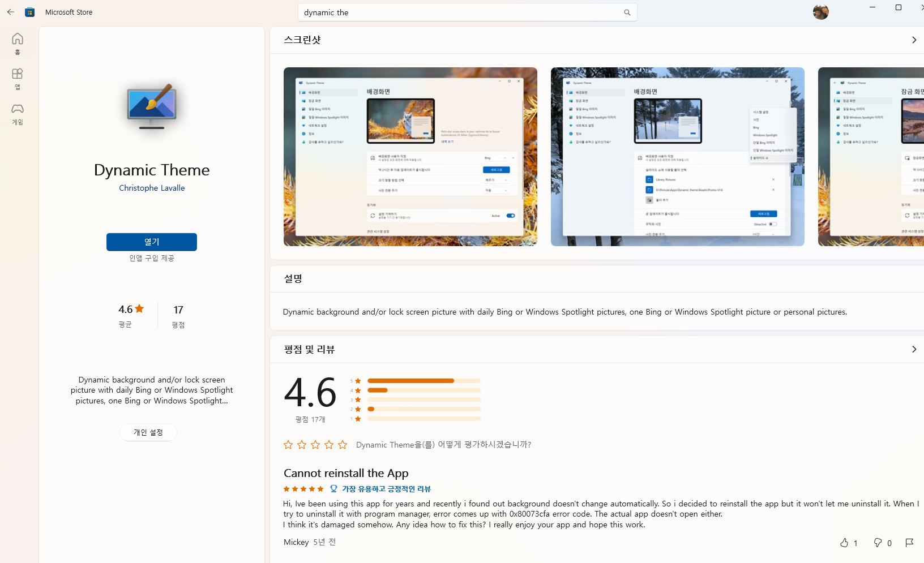Click the in-app purchase notice 인앱 구입 제공
Viewport: 924px width, 563px height.
[x=152, y=258]
